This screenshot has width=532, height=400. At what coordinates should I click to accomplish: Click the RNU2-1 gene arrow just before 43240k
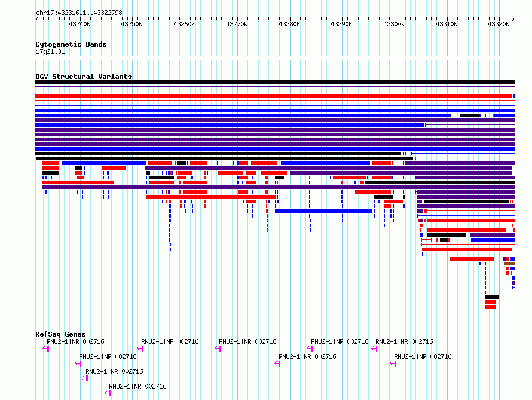pos(78,364)
